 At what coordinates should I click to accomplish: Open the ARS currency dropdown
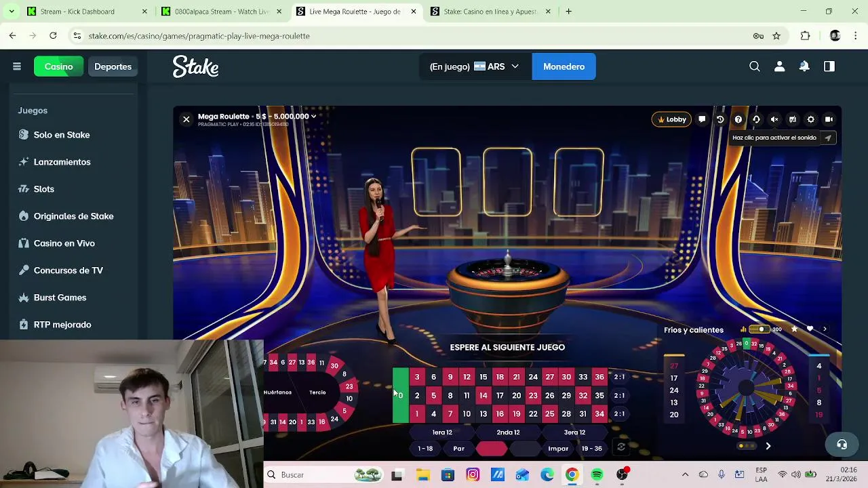click(x=475, y=66)
